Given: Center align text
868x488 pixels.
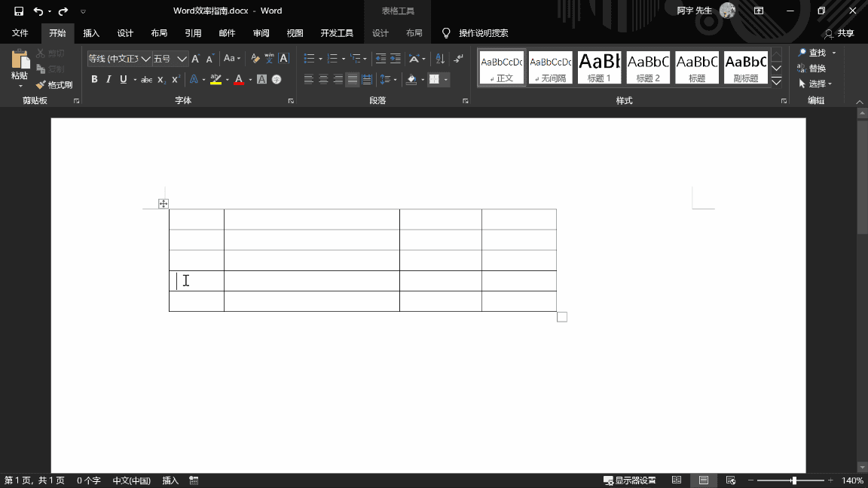Looking at the screenshot, I should tap(323, 80).
